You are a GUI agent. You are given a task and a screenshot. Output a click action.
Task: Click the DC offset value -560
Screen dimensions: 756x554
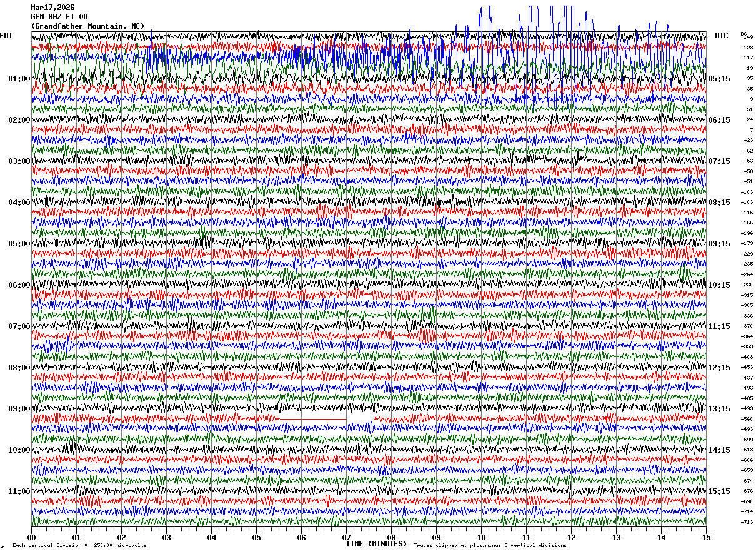[747, 419]
